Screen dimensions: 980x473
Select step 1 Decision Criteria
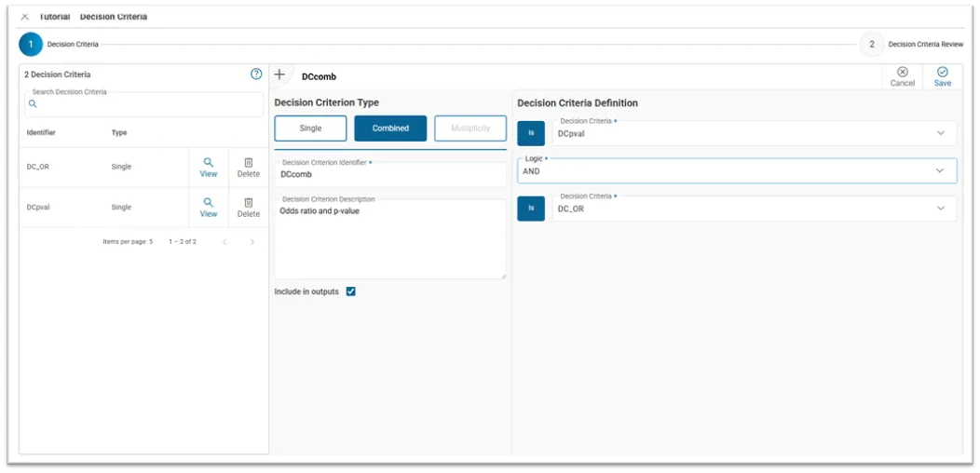click(x=31, y=44)
